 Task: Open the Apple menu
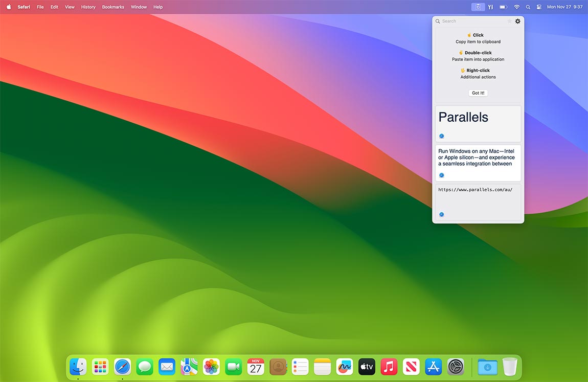pos(8,7)
